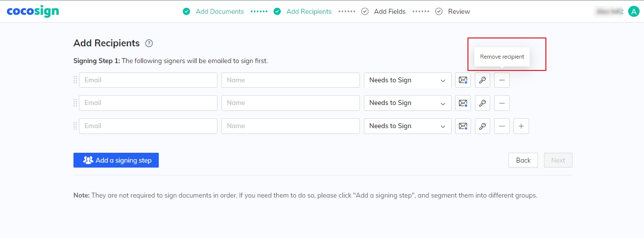Image resolution: width=644 pixels, height=238 pixels.
Task: Click the envelope message icon in second row
Action: point(463,103)
